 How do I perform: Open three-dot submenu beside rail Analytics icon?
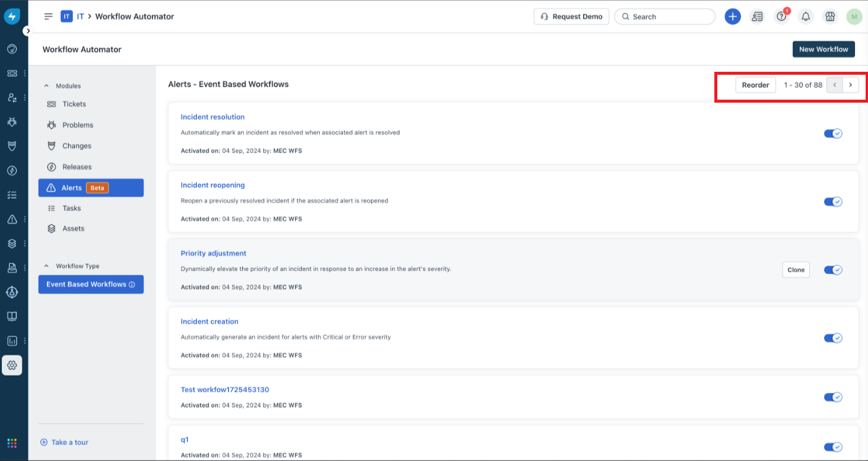coord(25,341)
